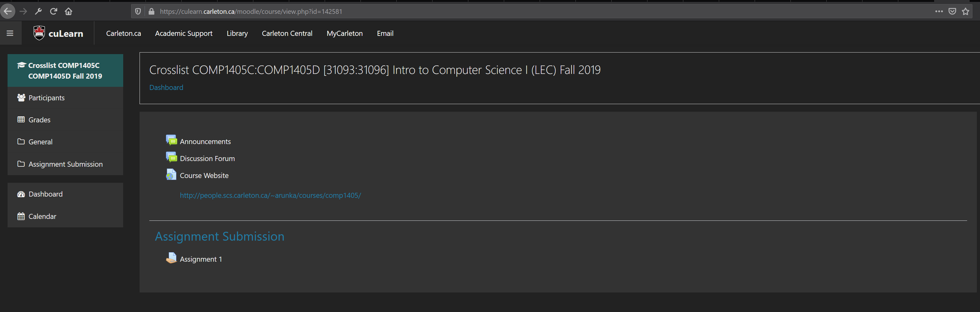Viewport: 980px width, 312px height.
Task: Open Participants in the sidebar
Action: pyautogui.click(x=65, y=98)
